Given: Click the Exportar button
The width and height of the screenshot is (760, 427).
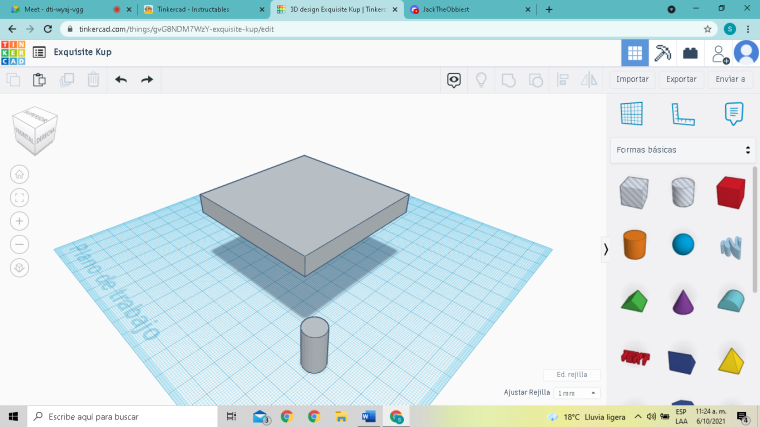Looking at the screenshot, I should [x=681, y=80].
